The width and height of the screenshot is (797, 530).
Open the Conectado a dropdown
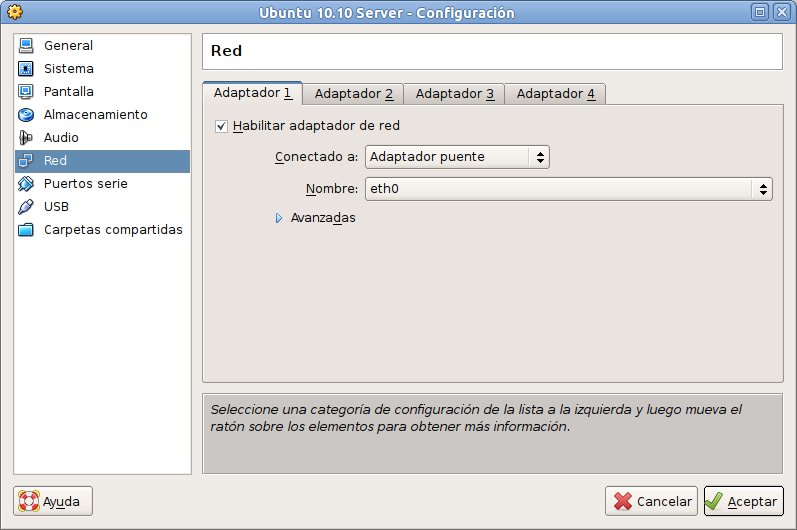pyautogui.click(x=457, y=157)
